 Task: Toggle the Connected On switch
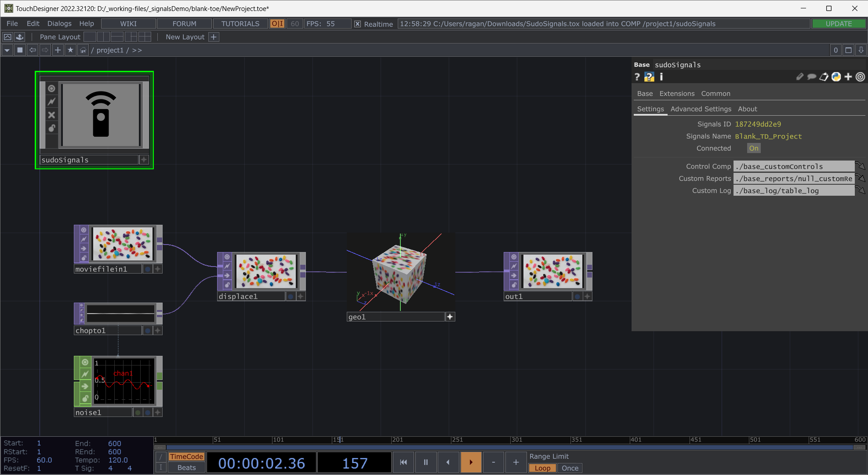pos(754,149)
